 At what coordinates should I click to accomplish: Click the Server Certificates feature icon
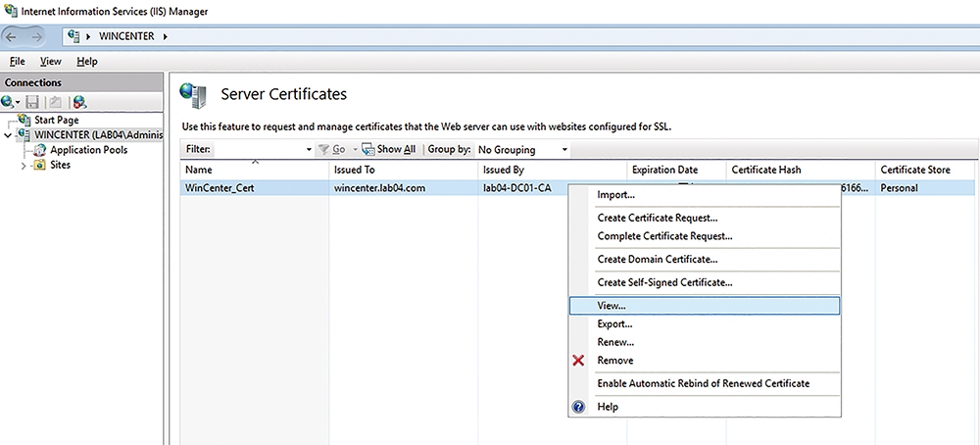coord(193,95)
